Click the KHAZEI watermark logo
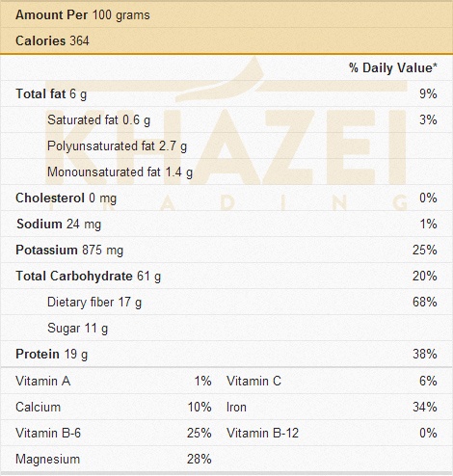 coord(226,135)
